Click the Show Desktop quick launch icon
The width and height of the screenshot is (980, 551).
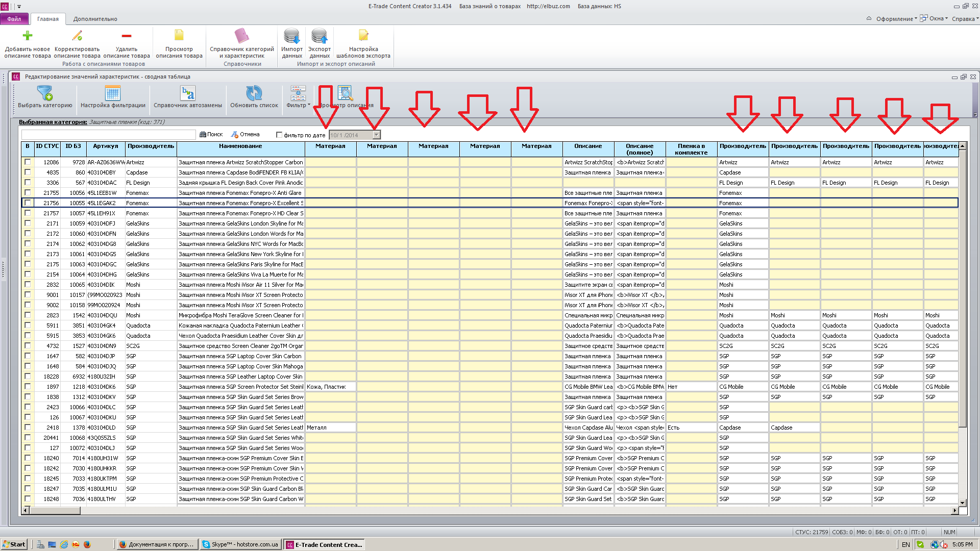52,544
